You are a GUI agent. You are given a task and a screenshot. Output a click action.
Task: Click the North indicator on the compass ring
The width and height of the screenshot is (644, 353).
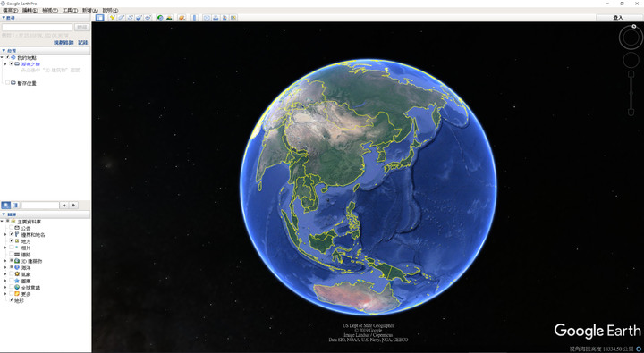pyautogui.click(x=634, y=26)
